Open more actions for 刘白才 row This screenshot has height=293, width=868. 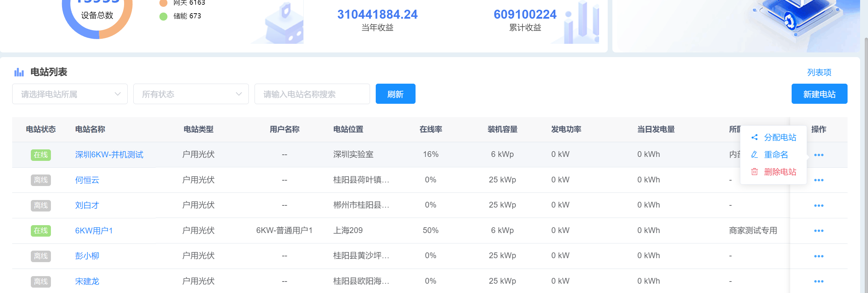click(x=819, y=205)
